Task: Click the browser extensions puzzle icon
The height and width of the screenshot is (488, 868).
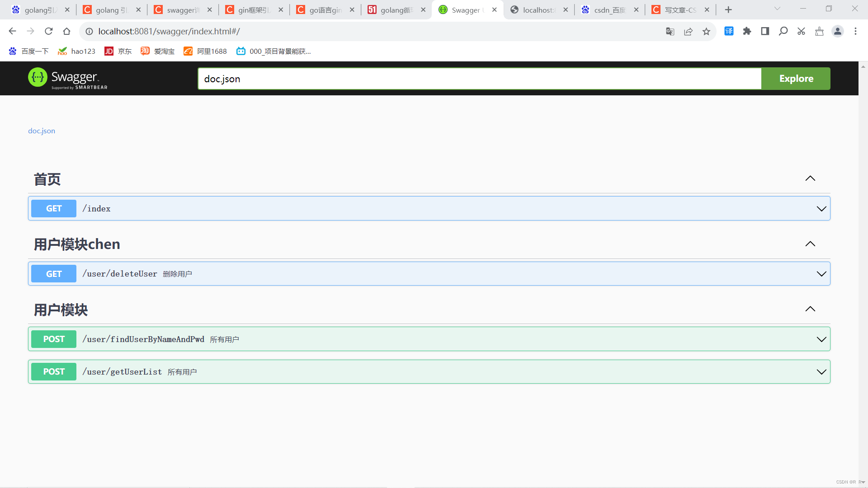Action: [x=747, y=31]
